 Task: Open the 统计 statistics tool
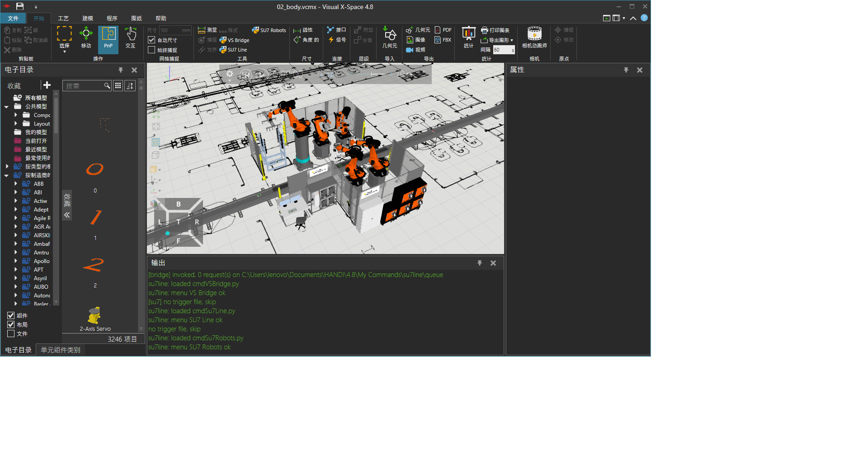coord(468,38)
